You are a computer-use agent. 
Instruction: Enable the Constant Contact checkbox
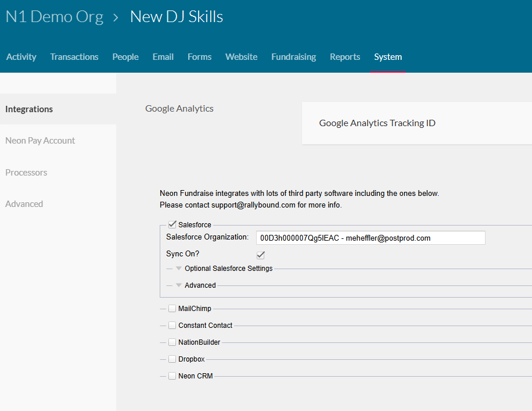(x=172, y=326)
